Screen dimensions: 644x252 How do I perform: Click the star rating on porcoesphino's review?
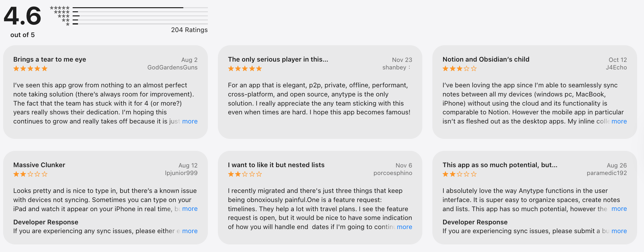[245, 174]
